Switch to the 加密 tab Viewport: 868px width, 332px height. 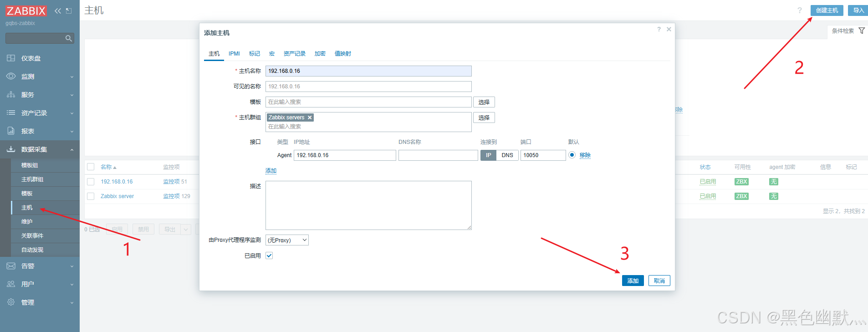[x=320, y=54]
